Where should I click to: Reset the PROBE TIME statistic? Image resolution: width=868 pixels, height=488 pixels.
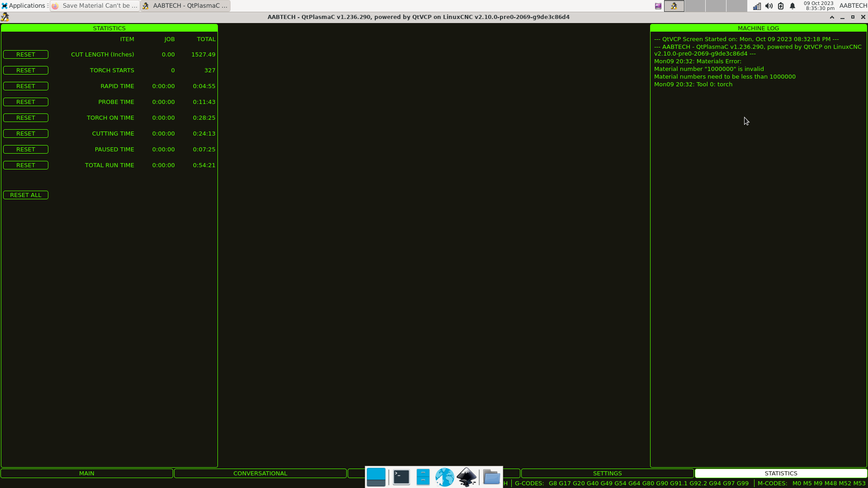click(x=26, y=102)
